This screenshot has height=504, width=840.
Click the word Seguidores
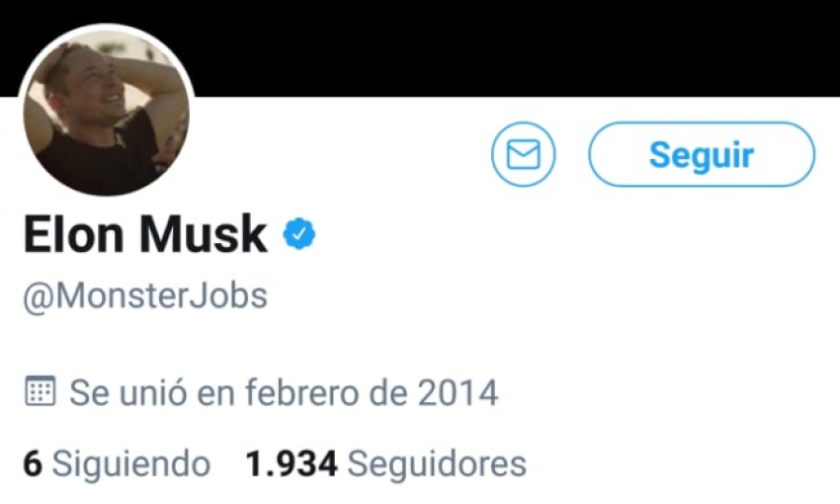click(437, 463)
